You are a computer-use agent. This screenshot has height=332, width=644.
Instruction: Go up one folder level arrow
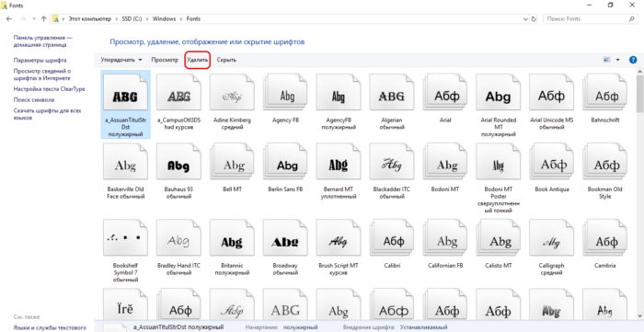pos(44,19)
